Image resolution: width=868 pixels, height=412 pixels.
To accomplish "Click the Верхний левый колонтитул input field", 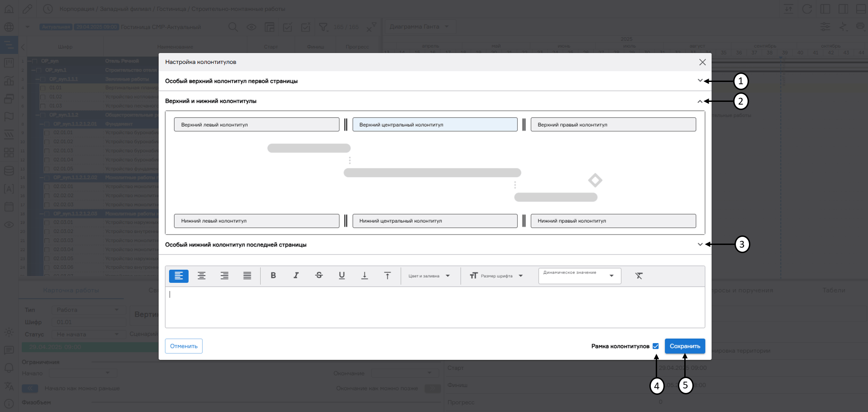I will click(x=256, y=124).
